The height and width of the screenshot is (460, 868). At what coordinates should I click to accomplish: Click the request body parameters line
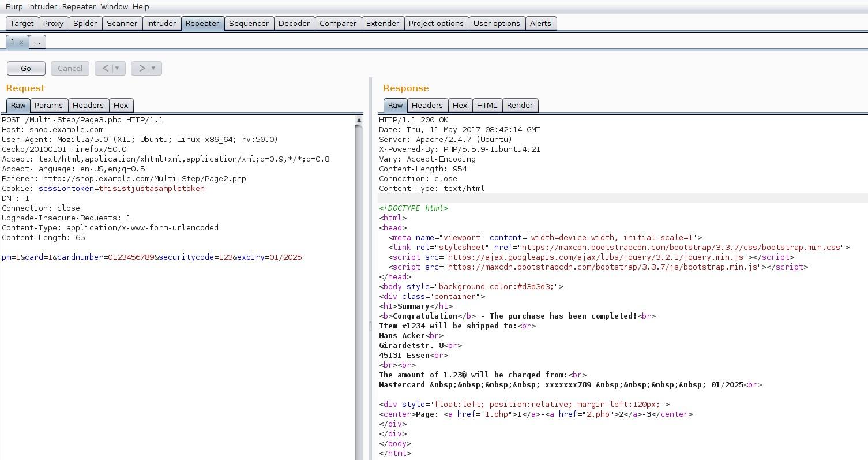(x=152, y=257)
